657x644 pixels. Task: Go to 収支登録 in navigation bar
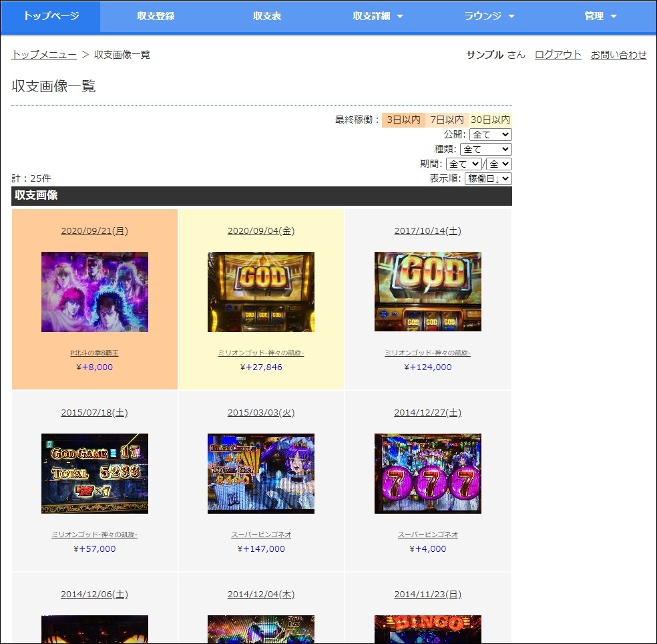pos(156,16)
